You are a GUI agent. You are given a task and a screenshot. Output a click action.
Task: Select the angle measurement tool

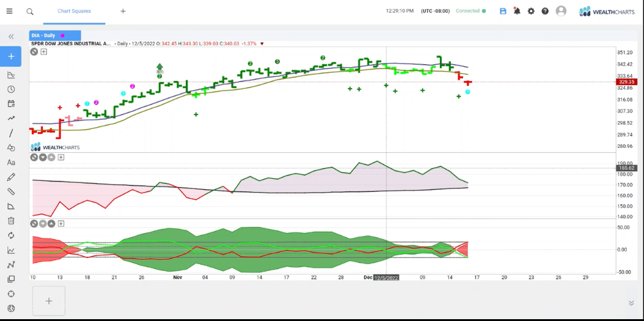(11, 206)
